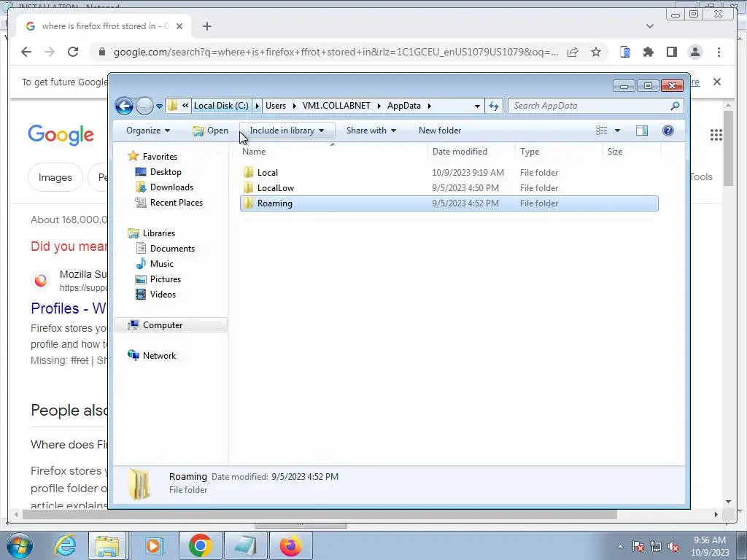Sort by Name column header
Screen dimensions: 747x560
click(333, 152)
